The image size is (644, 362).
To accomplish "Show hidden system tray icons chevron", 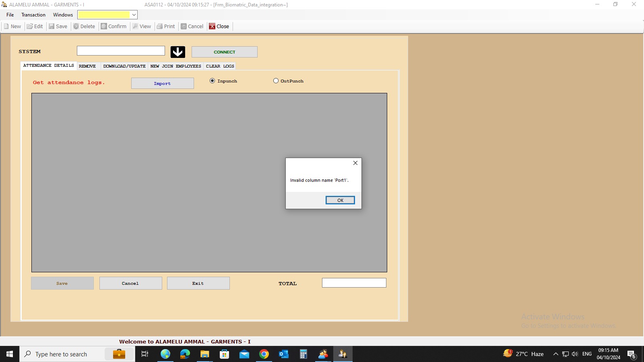I will click(555, 354).
